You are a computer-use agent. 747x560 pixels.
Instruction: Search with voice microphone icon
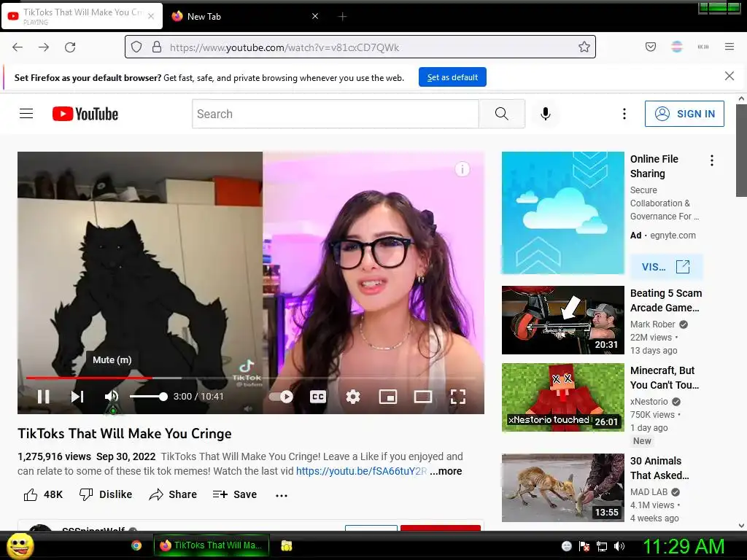pos(546,113)
